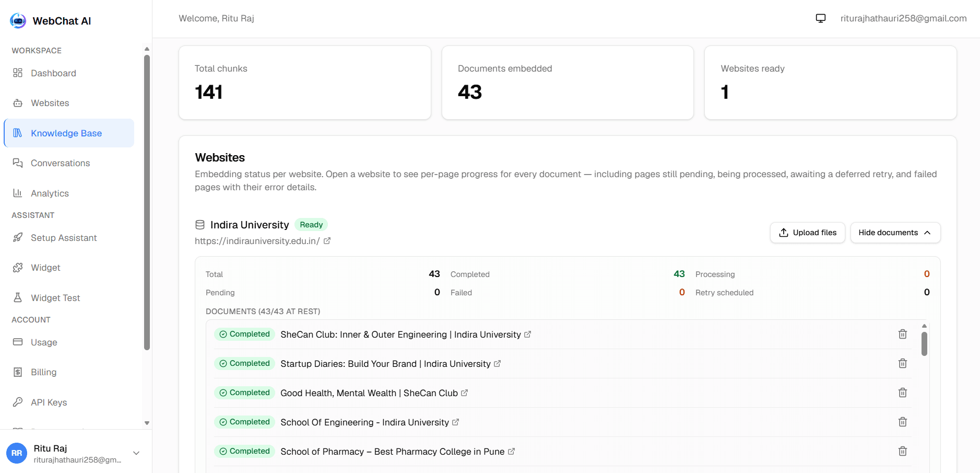Click the RR user avatar

click(x=17, y=453)
